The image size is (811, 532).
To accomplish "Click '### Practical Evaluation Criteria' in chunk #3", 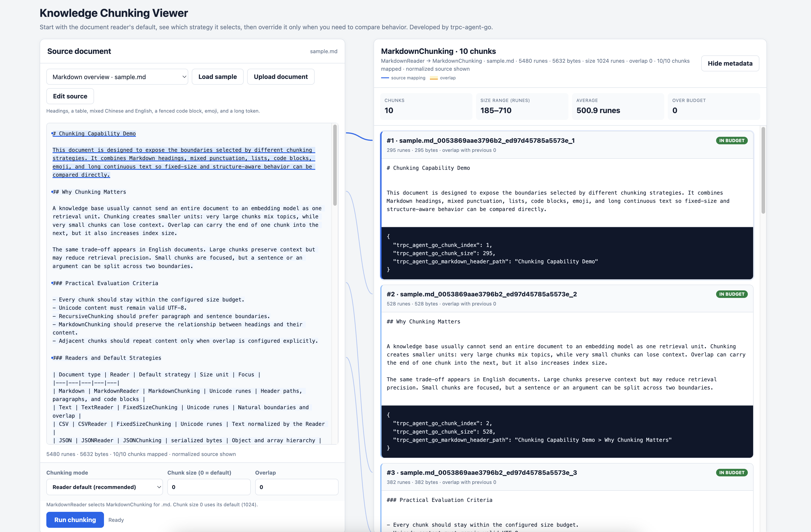I will 440,500.
